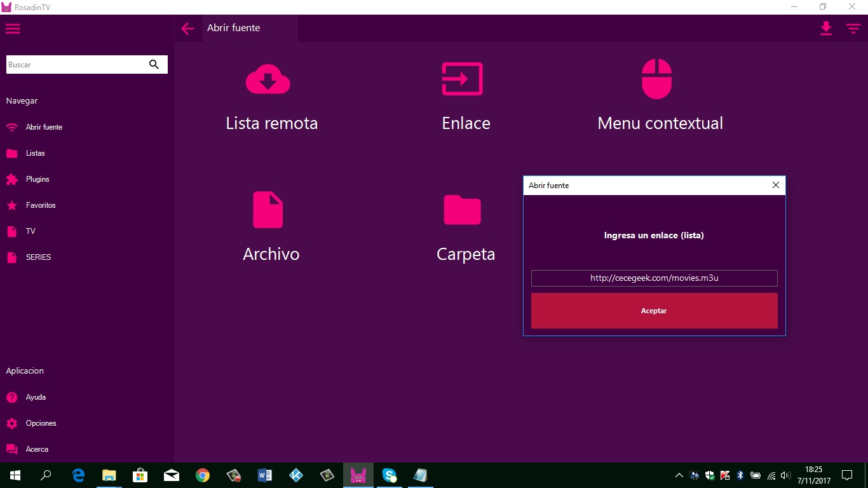Open the Windows Start menu
The height and width of the screenshot is (488, 868).
[x=15, y=475]
